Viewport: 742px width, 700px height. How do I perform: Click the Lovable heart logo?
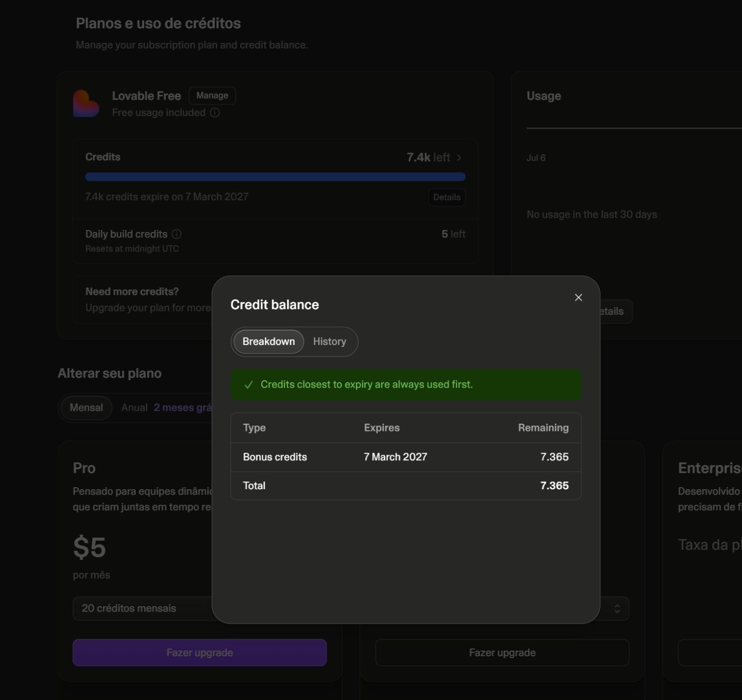pyautogui.click(x=86, y=103)
